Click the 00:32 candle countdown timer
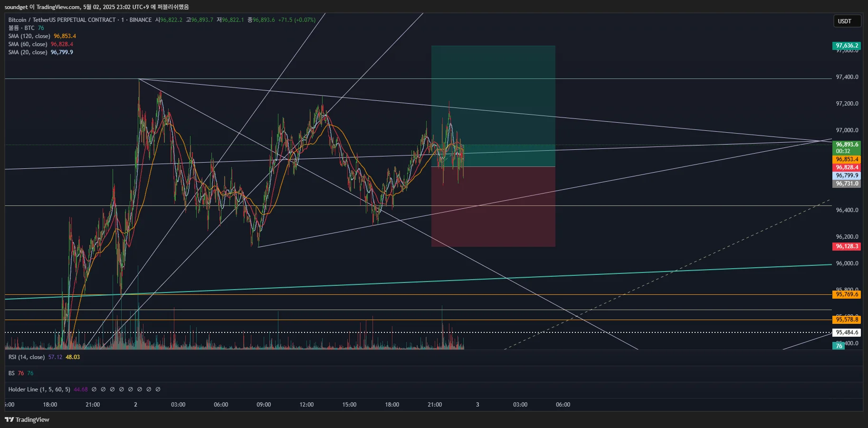868x428 pixels. point(843,151)
